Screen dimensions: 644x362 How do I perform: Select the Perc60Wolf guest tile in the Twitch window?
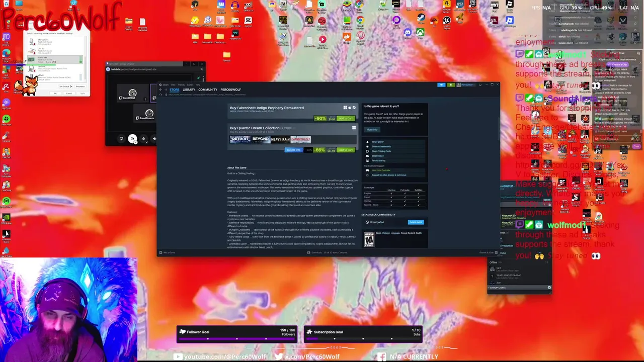pyautogui.click(x=132, y=93)
